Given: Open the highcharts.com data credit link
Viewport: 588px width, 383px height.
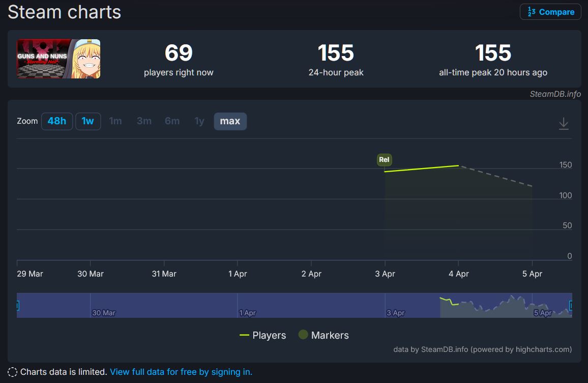Looking at the screenshot, I should click(483, 349).
